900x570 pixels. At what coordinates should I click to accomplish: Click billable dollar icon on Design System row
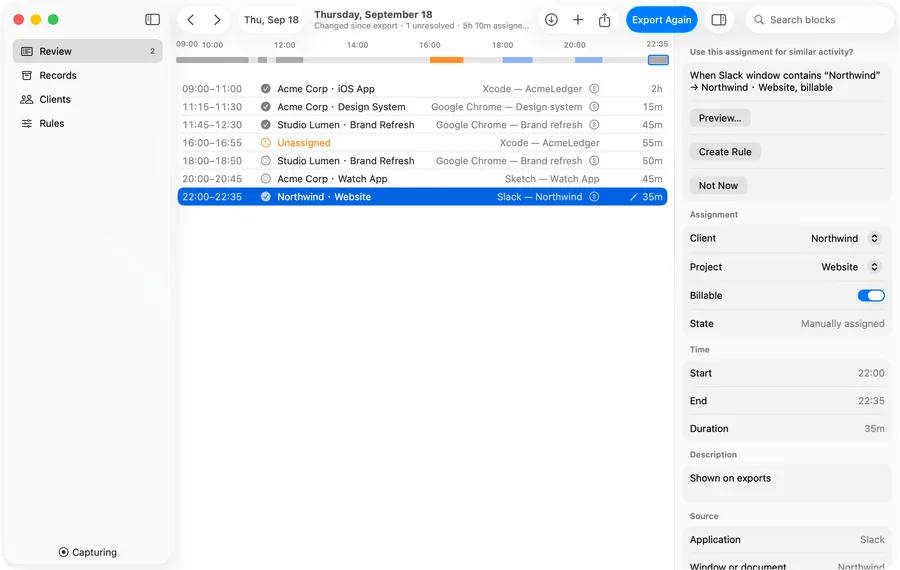594,107
